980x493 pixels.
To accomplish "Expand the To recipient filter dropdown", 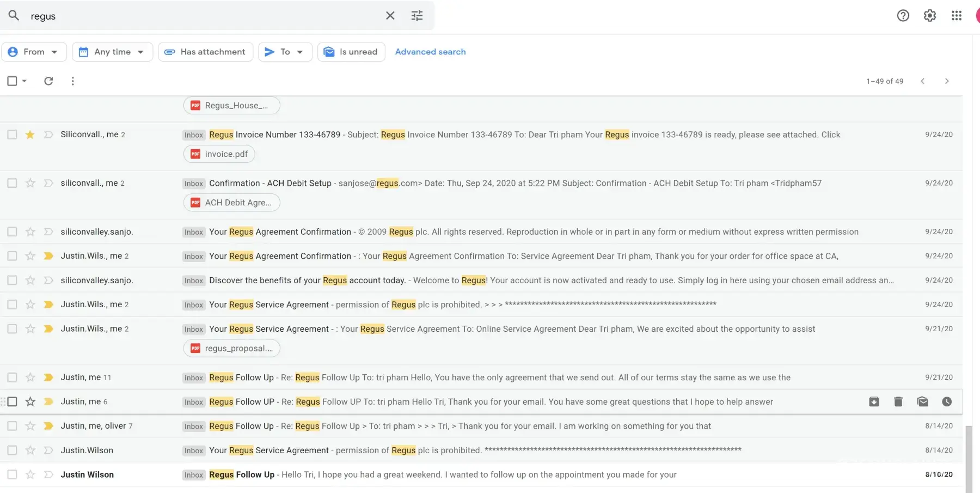I will coord(285,52).
